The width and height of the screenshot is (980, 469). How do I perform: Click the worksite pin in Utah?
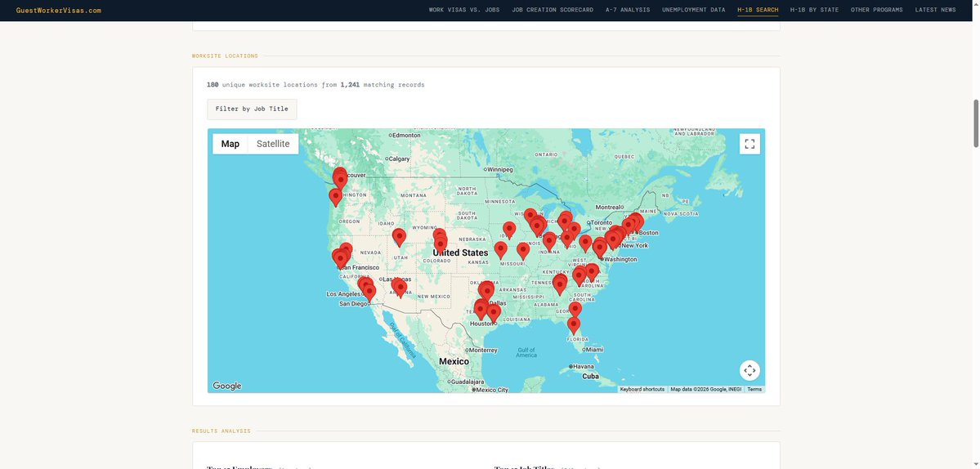[399, 237]
